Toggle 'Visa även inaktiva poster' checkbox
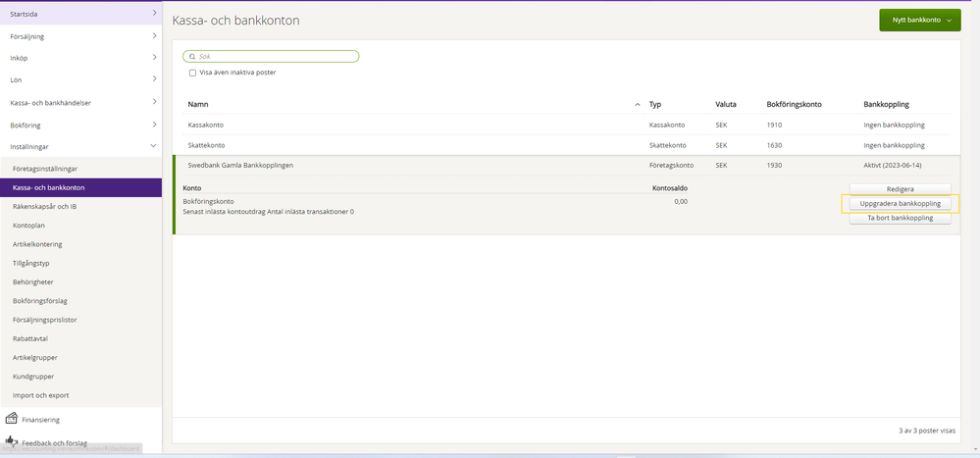Viewport: 980px width, 458px height. [x=192, y=73]
